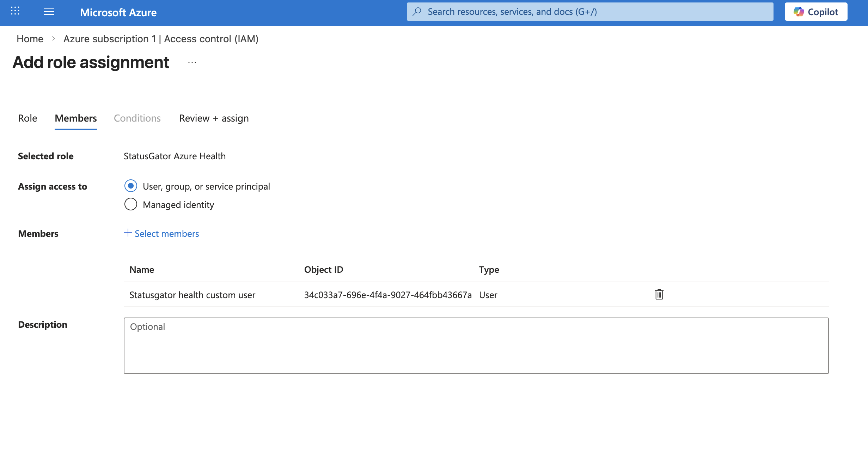Navigate to the Home breadcrumb
The height and width of the screenshot is (468, 868).
[30, 39]
